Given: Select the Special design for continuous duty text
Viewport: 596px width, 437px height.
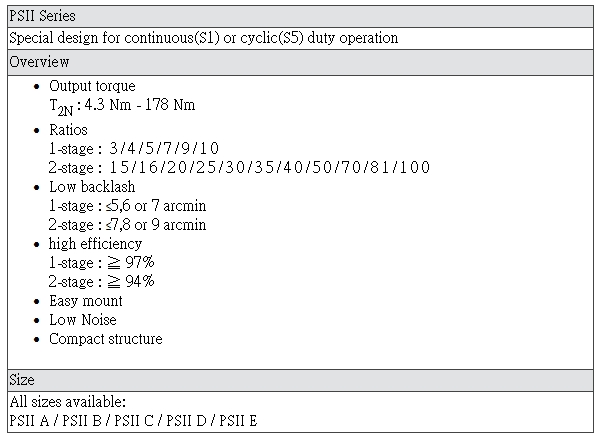Looking at the screenshot, I should (x=204, y=38).
